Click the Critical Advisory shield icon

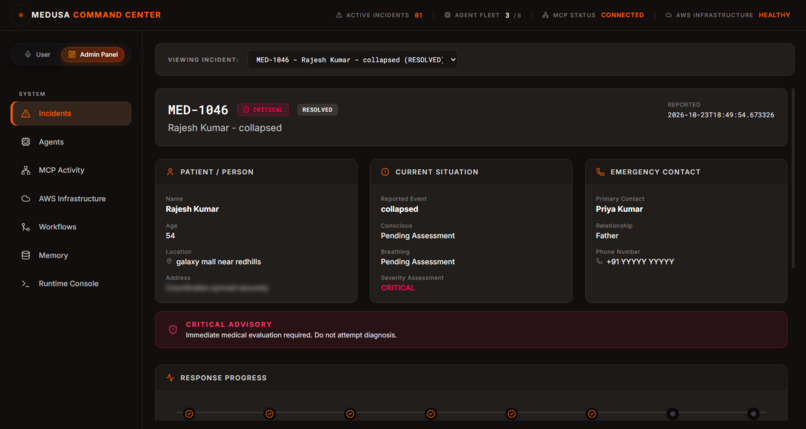[x=173, y=330]
